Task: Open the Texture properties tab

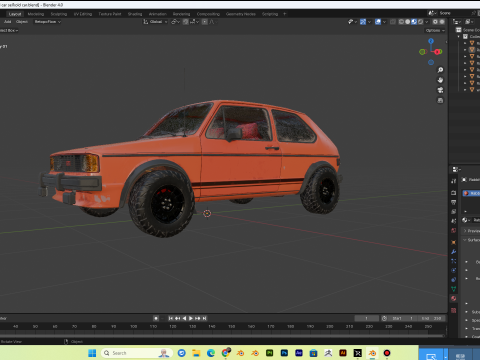Action: click(454, 310)
